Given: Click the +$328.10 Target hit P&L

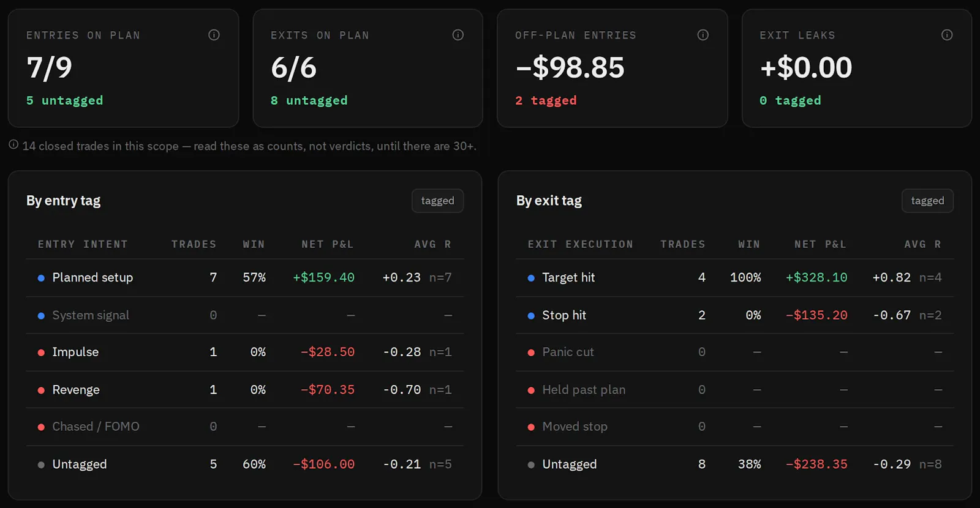Looking at the screenshot, I should (816, 278).
